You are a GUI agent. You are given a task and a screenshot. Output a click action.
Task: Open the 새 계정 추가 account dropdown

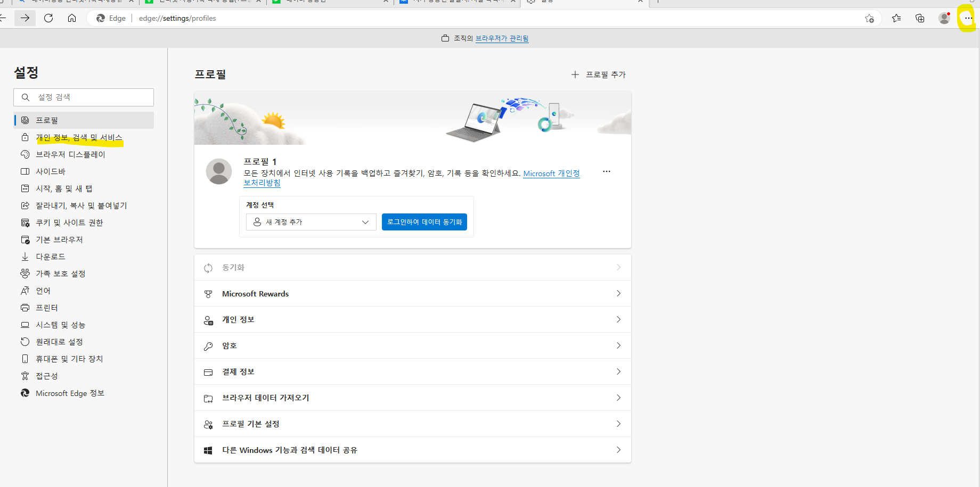pos(311,222)
